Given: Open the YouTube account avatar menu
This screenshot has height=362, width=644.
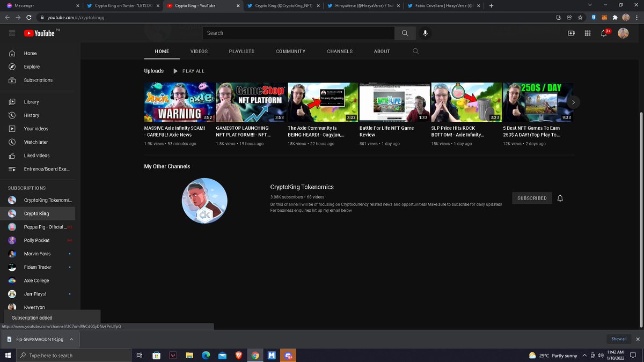Looking at the screenshot, I should [x=623, y=33].
